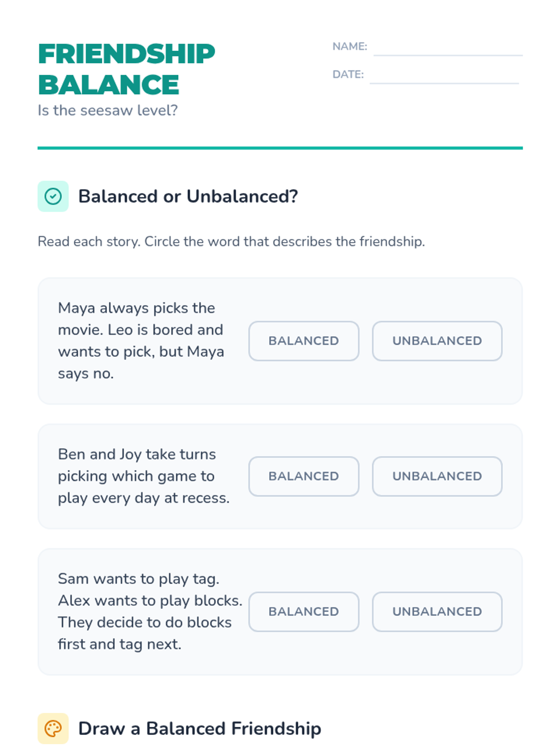The width and height of the screenshot is (560, 747).
Task: Mark UNBALANCED for Sam and Alex story
Action: point(437,612)
